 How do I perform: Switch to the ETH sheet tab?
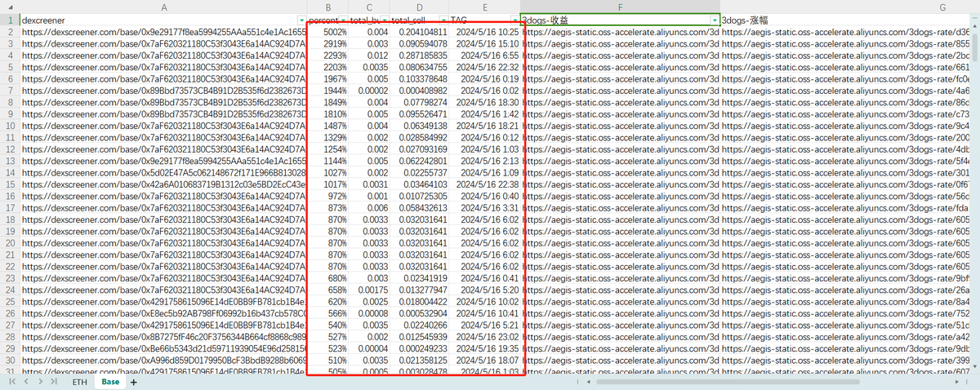coord(79,382)
